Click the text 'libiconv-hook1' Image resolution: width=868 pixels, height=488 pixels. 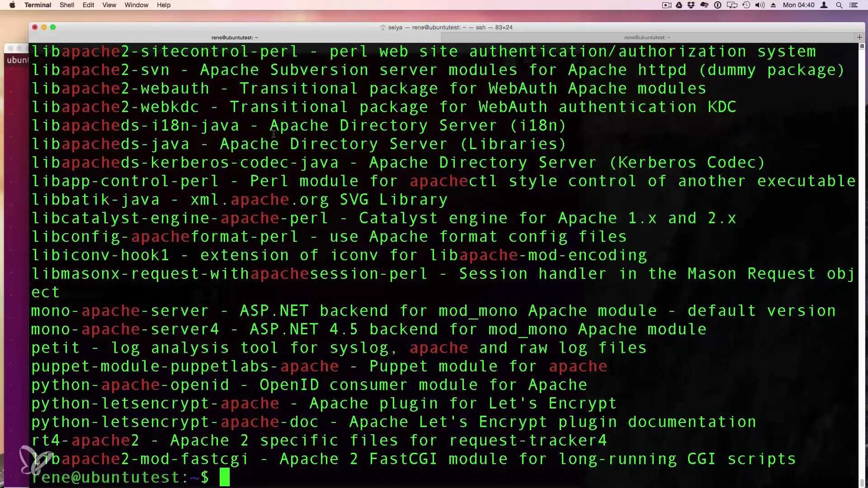point(100,255)
